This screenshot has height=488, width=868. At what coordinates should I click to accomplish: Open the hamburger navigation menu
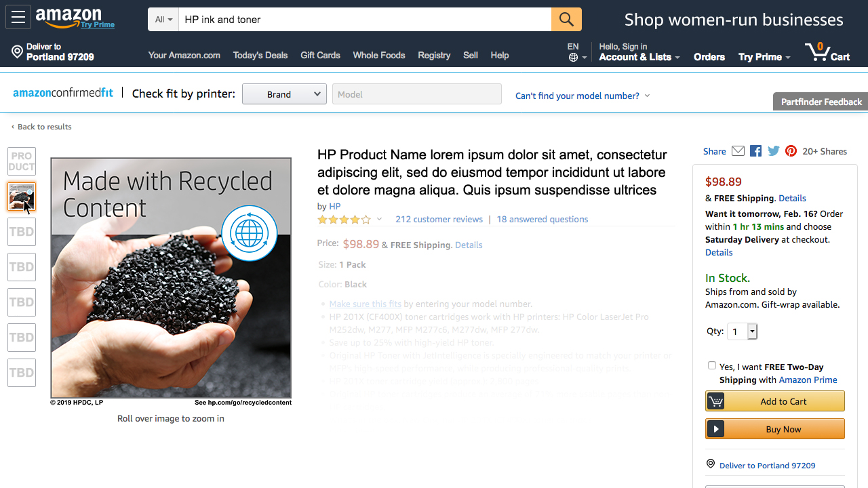point(18,18)
